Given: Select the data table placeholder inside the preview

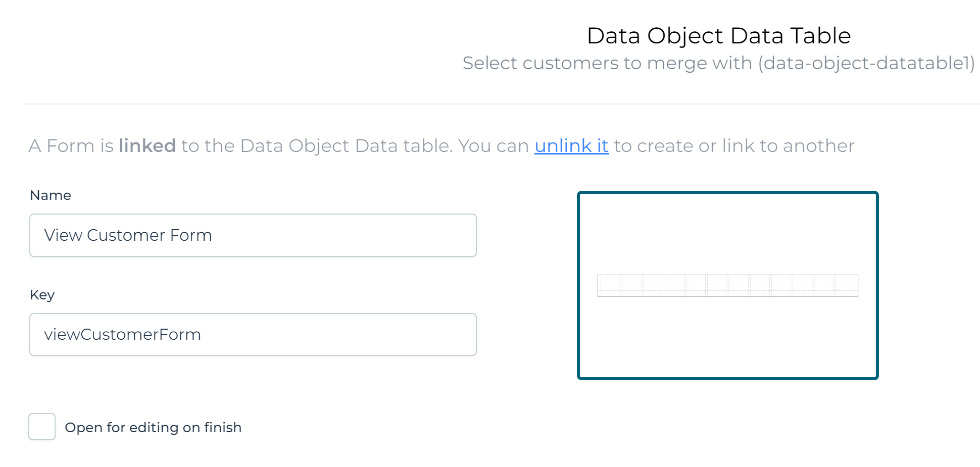Looking at the screenshot, I should 728,285.
